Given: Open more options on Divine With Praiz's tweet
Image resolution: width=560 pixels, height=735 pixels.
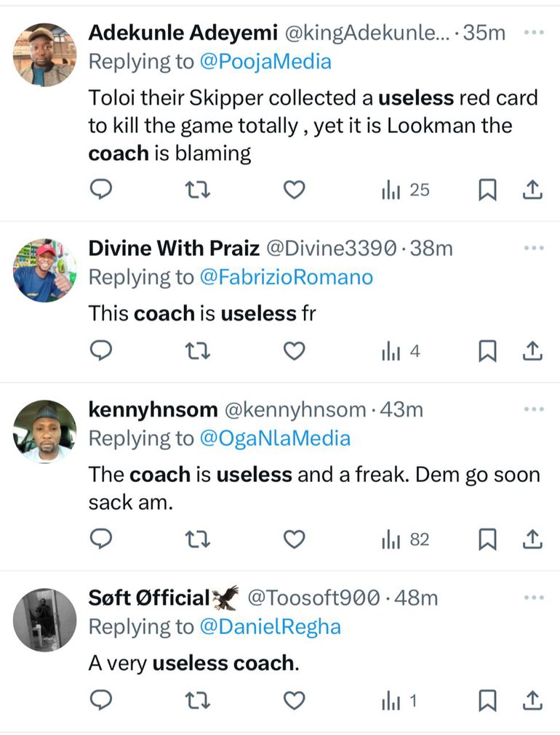Looking at the screenshot, I should [x=534, y=248].
